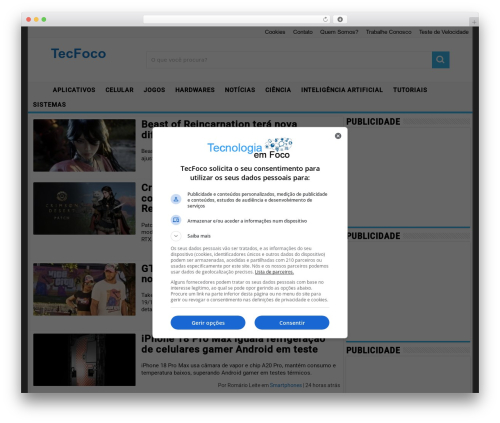Select the NOTÍCIAS menu item
Image resolution: width=500 pixels, height=423 pixels.
(x=240, y=90)
